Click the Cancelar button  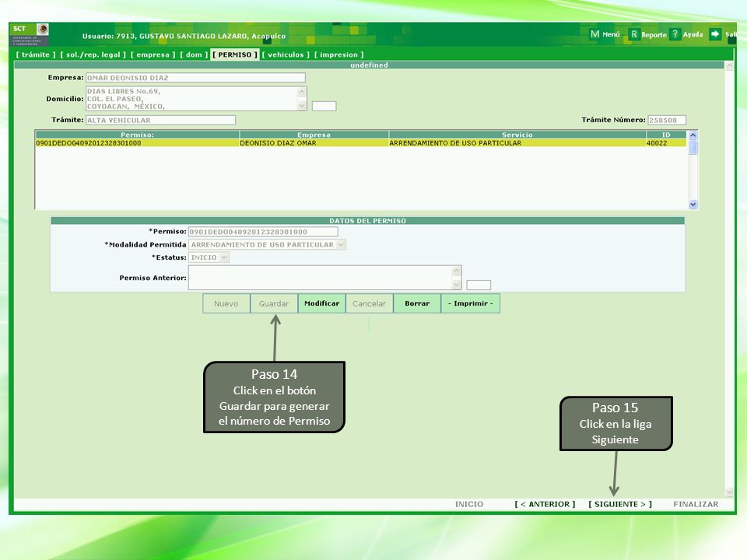369,303
